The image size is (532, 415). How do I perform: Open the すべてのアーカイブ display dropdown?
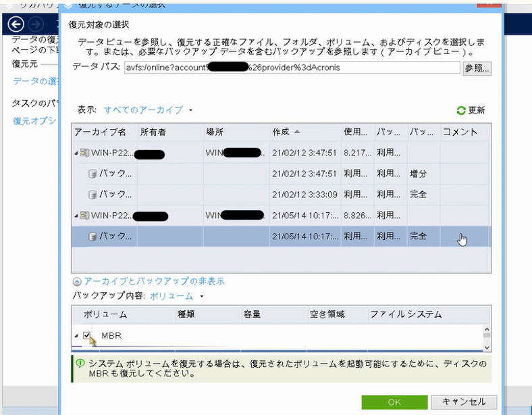pos(148,110)
